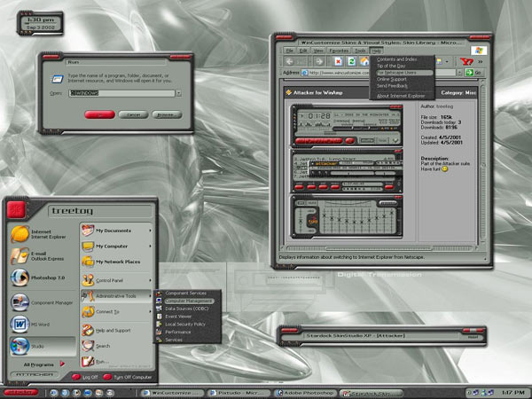Click the Address URL field
The width and height of the screenshot is (532, 399).
pyautogui.click(x=379, y=73)
